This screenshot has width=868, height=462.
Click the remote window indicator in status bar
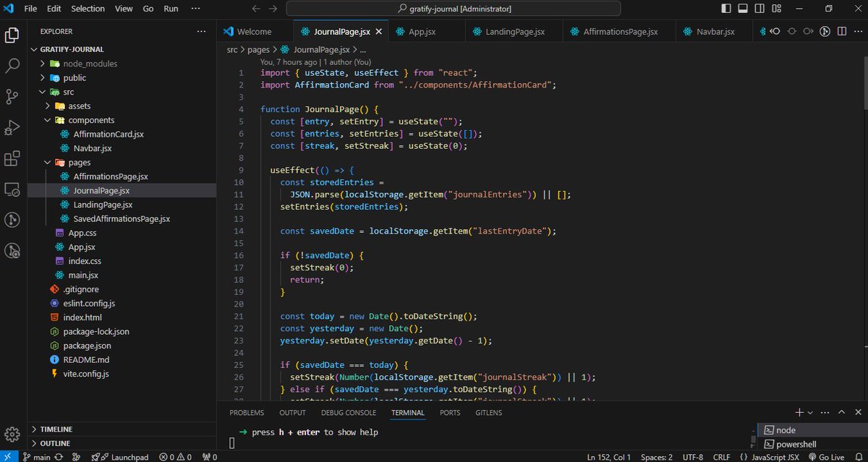pos(9,457)
